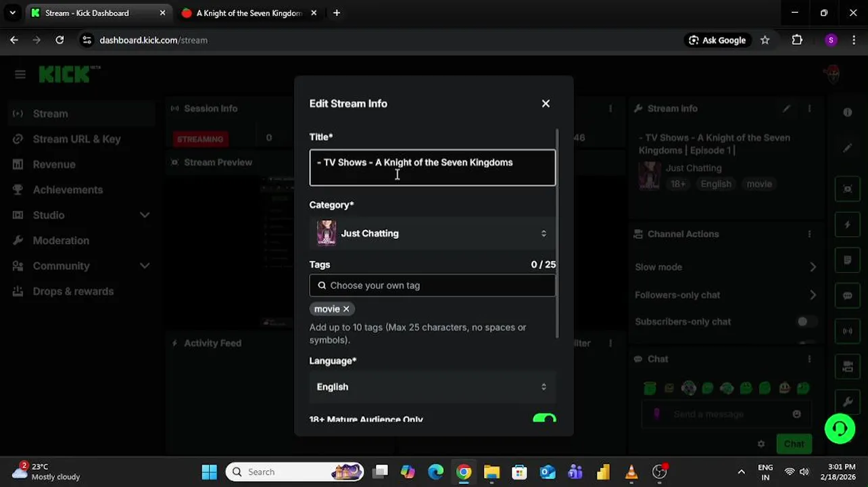Image resolution: width=868 pixels, height=487 pixels.
Task: Launch VLC from the taskbar
Action: 631,472
